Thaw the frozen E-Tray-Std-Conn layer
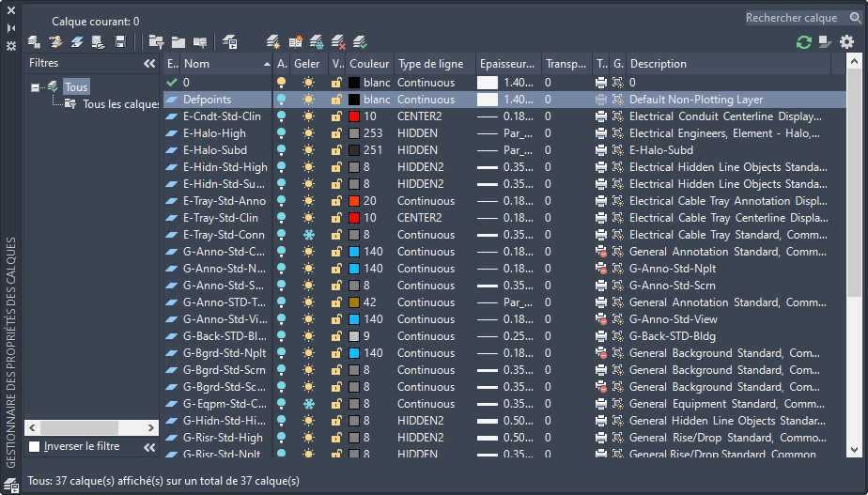868x495 pixels. [309, 235]
